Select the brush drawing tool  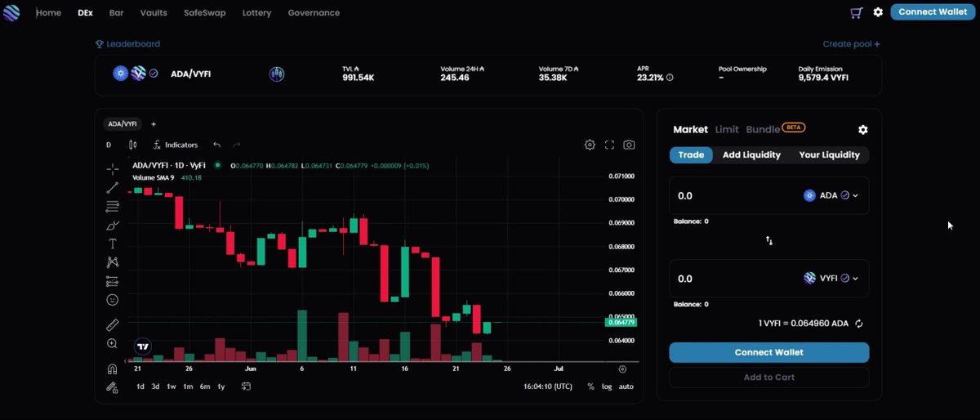click(113, 226)
